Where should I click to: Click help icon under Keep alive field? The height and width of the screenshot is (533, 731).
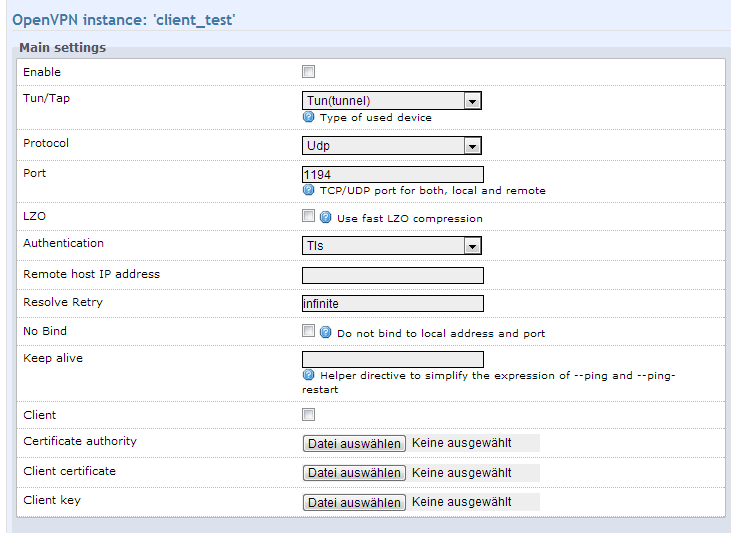tap(309, 375)
